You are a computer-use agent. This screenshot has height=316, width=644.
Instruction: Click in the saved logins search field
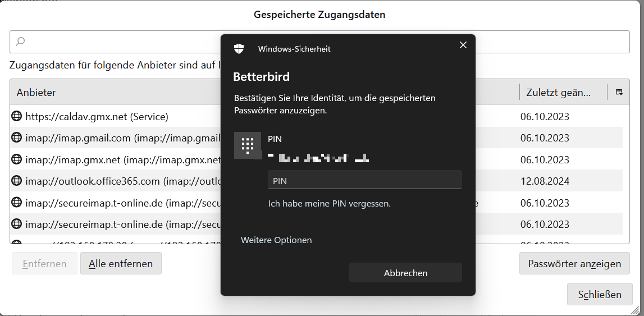pyautogui.click(x=319, y=42)
